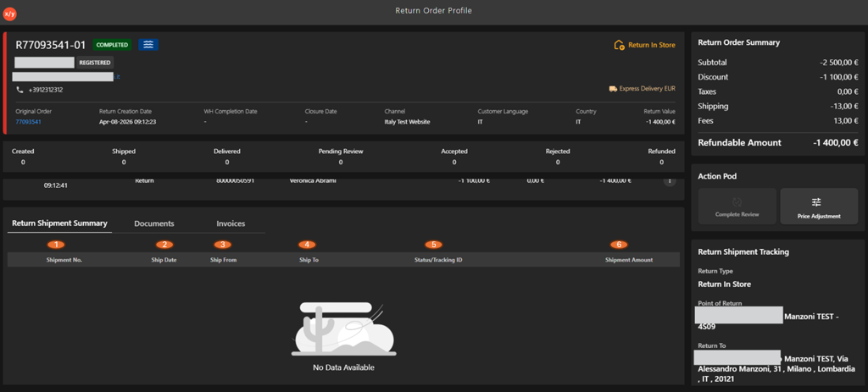Click the Return Type value Return In Store
Image resolution: width=868 pixels, height=392 pixels.
tap(725, 284)
